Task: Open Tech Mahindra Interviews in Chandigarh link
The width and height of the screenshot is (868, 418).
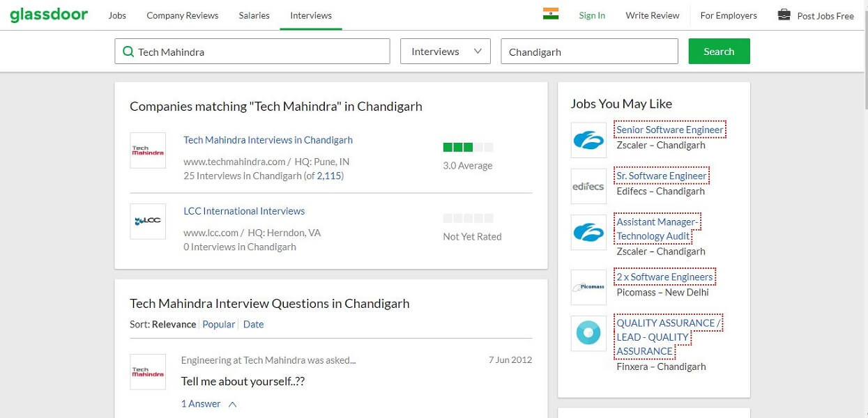Action: click(x=268, y=140)
